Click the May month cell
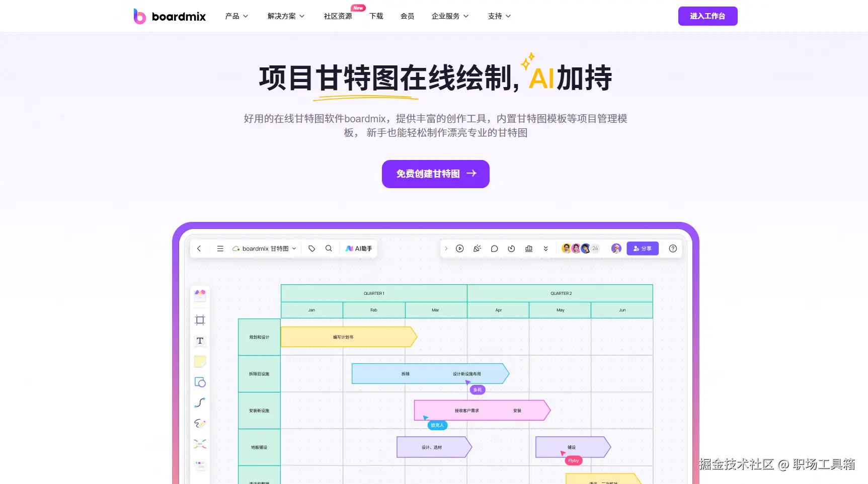This screenshot has width=868, height=484. click(x=560, y=310)
